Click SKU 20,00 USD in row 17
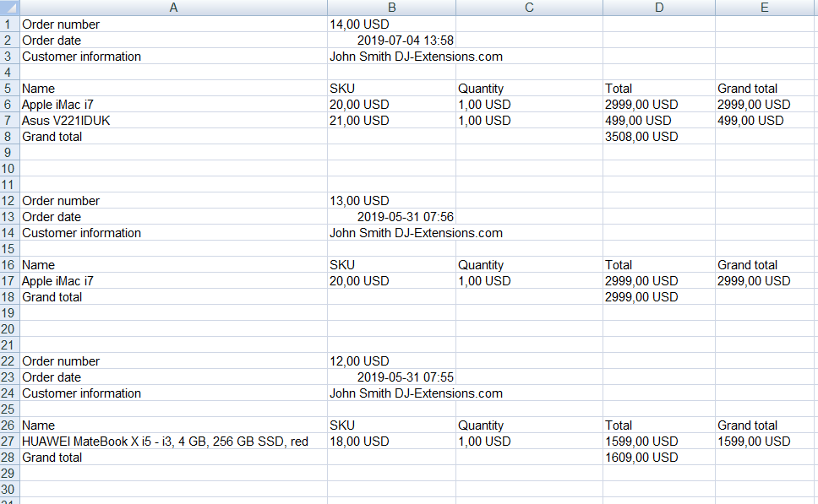 click(392, 281)
